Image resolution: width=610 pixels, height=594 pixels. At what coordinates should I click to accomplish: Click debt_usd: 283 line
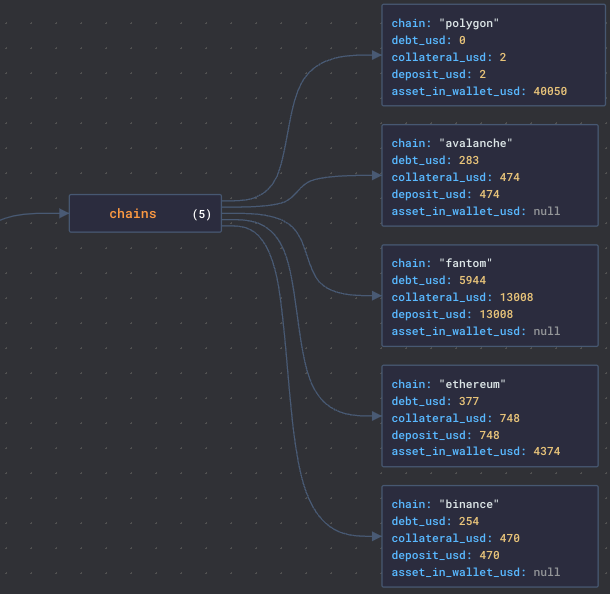coord(435,160)
